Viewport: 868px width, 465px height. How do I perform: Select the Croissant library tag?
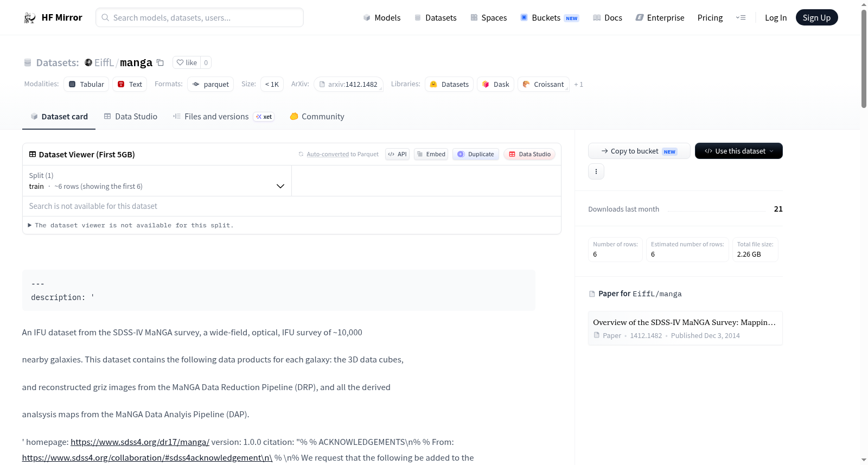tap(544, 84)
